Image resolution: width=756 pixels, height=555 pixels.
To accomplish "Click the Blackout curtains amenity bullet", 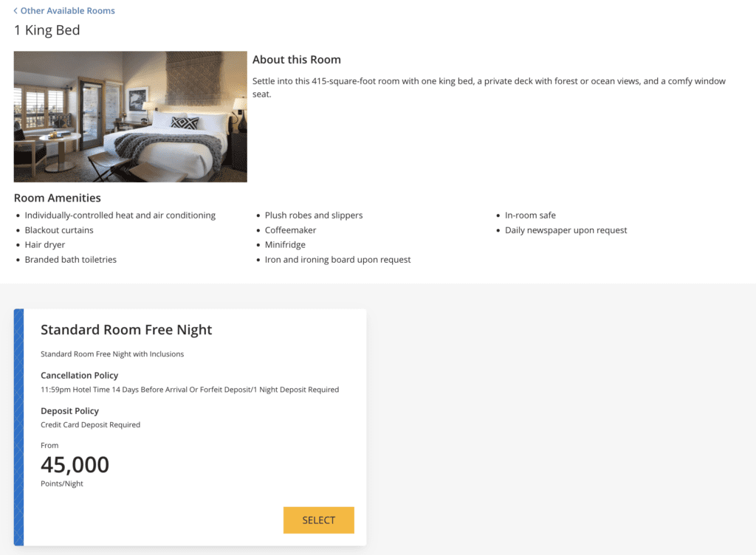I will click(x=59, y=230).
